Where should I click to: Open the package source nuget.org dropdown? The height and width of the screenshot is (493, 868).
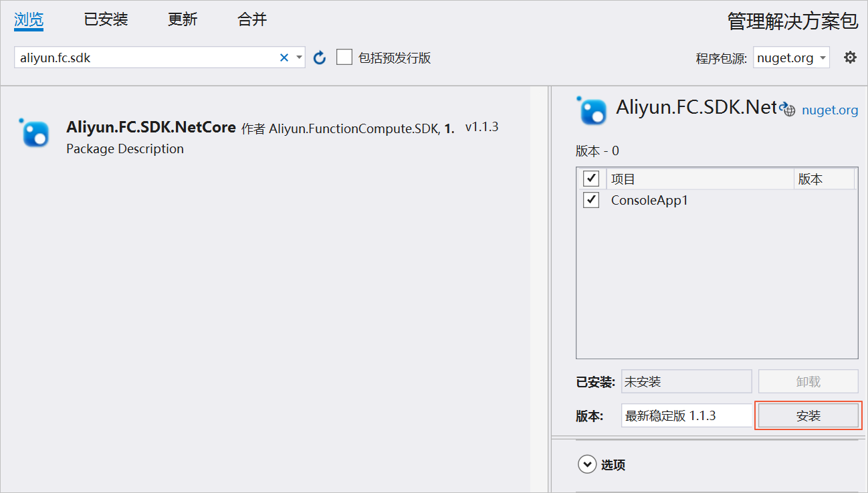point(792,58)
